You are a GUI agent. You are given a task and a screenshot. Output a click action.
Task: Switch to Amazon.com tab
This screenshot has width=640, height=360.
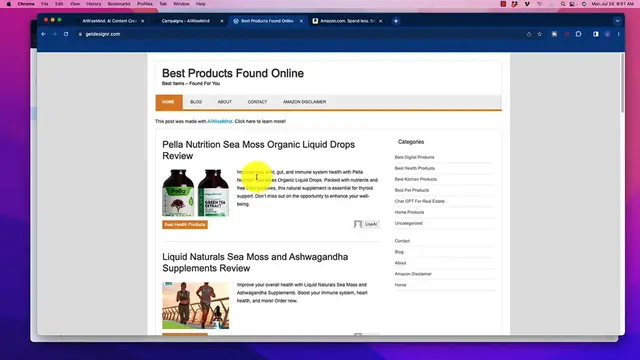pos(347,21)
